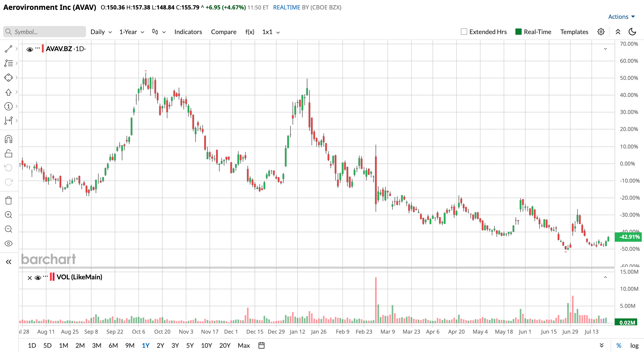Undo the last drawing action

(9, 168)
